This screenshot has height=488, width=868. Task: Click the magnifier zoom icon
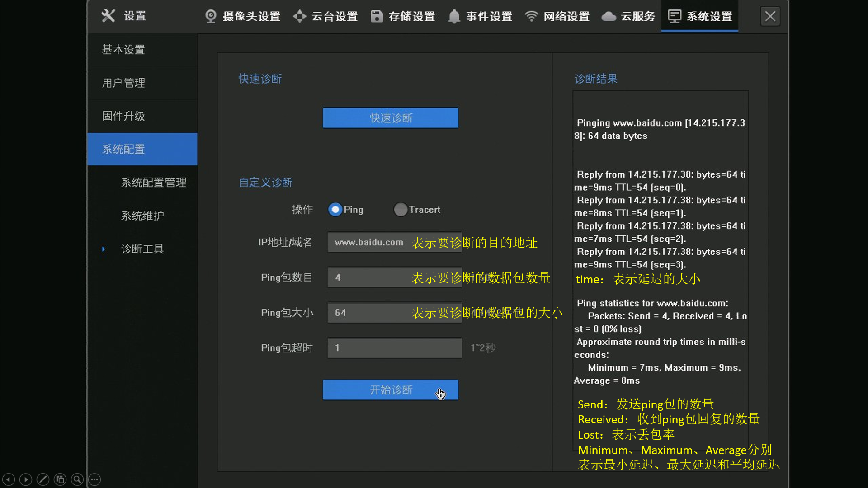[77, 479]
